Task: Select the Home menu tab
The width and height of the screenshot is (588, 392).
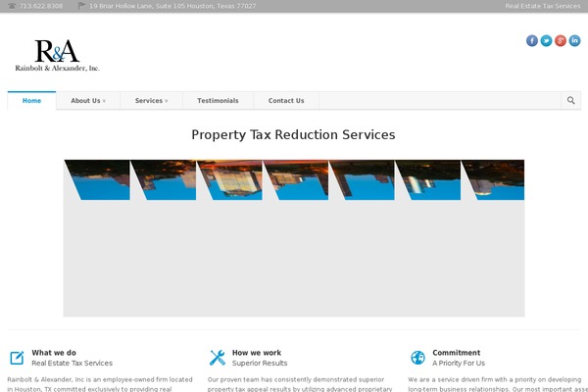Action: [x=31, y=101]
